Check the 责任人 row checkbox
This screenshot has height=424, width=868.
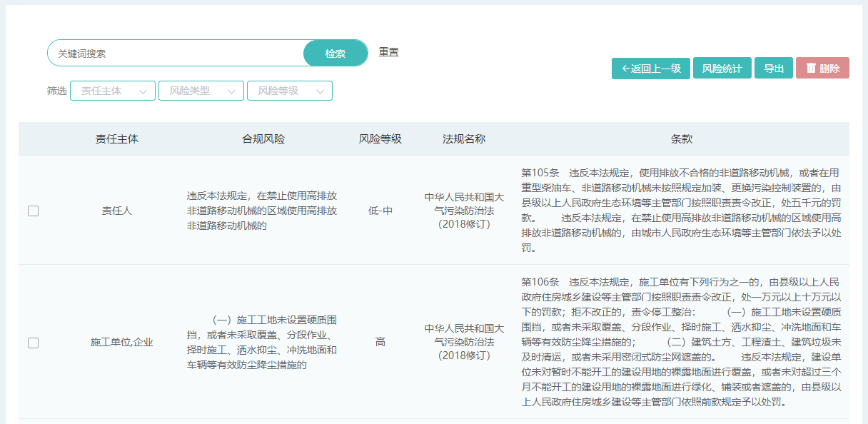(x=33, y=211)
